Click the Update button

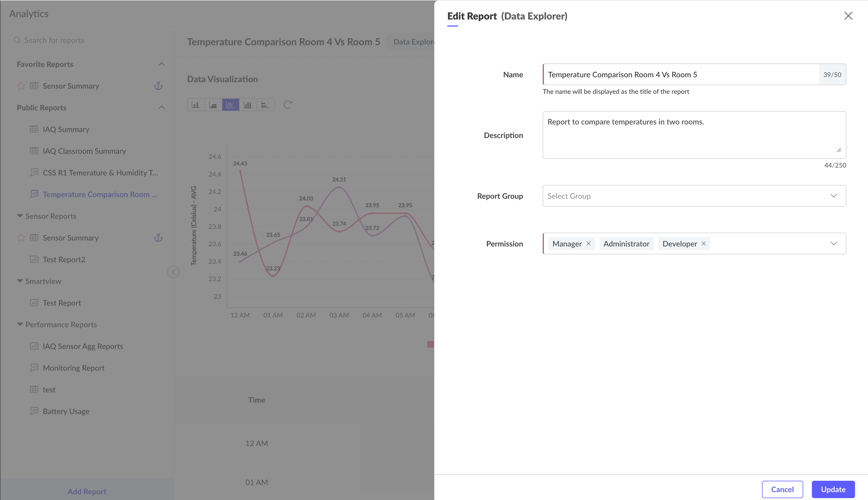[x=833, y=489]
